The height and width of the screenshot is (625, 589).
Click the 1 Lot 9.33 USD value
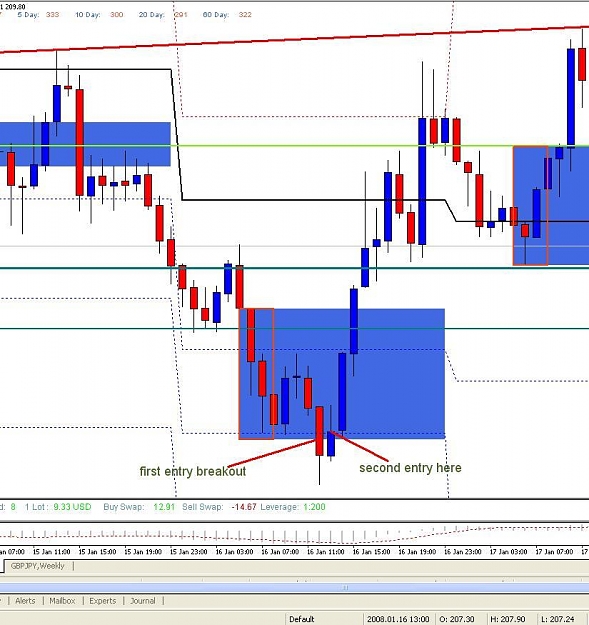pos(72,507)
